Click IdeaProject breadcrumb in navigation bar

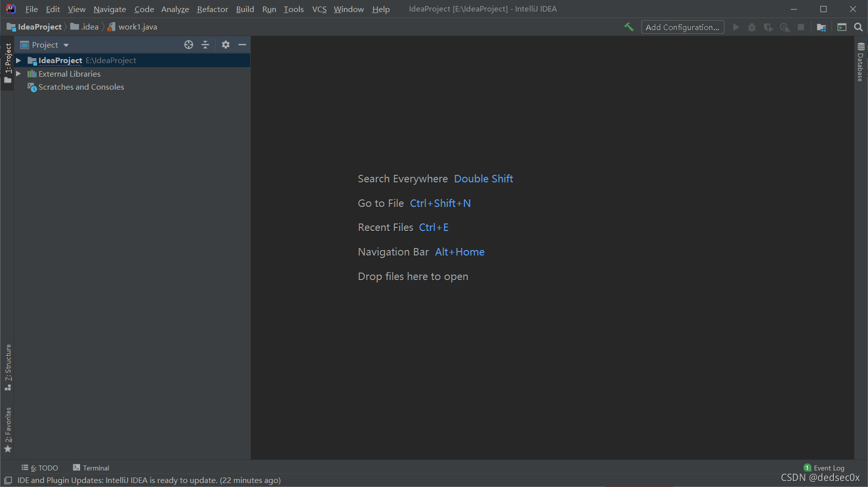(x=35, y=27)
